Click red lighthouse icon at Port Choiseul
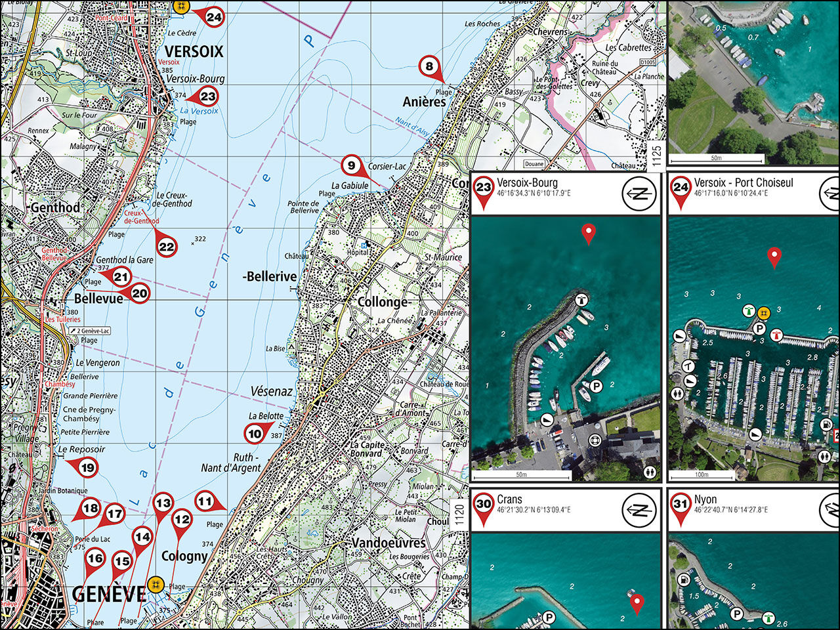 pos(777,335)
